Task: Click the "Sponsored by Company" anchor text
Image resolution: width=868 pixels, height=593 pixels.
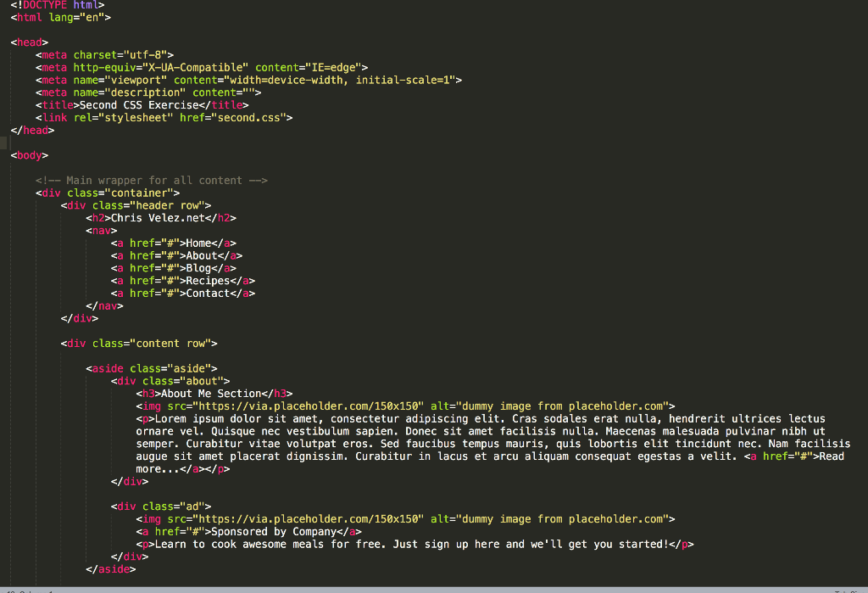Action: (274, 532)
